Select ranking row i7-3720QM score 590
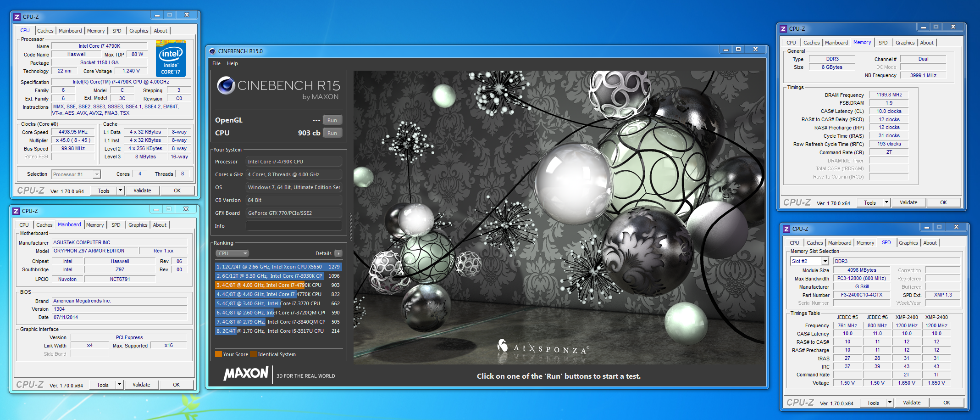Image resolution: width=980 pixels, height=420 pixels. 278,313
